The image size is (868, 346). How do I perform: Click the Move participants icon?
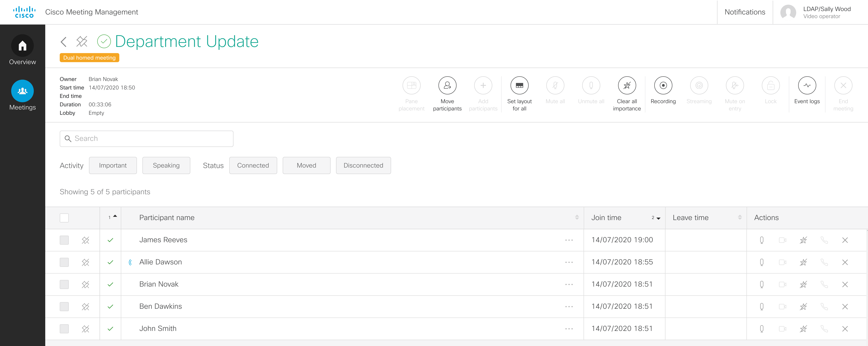click(447, 86)
